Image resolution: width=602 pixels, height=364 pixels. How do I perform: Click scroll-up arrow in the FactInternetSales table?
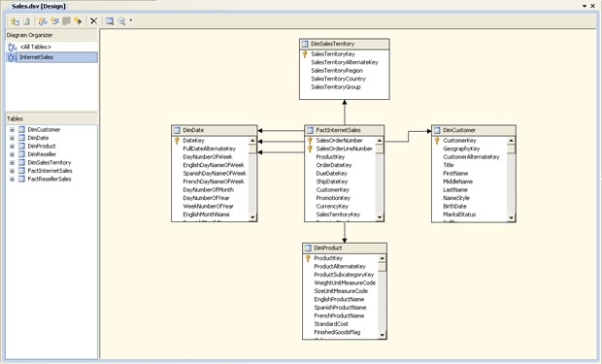pyautogui.click(x=380, y=141)
